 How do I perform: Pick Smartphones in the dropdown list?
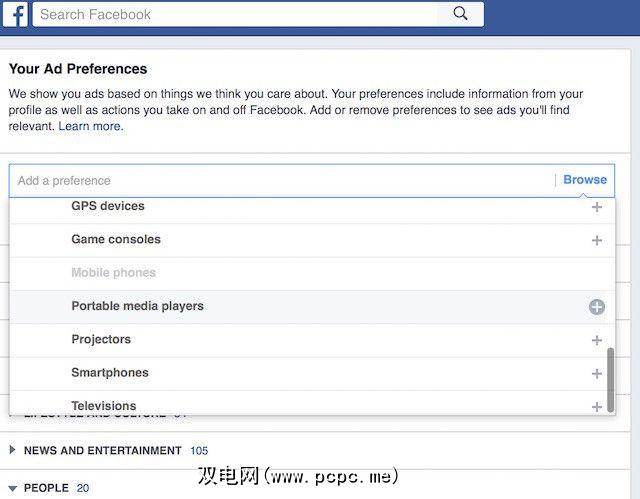[110, 372]
